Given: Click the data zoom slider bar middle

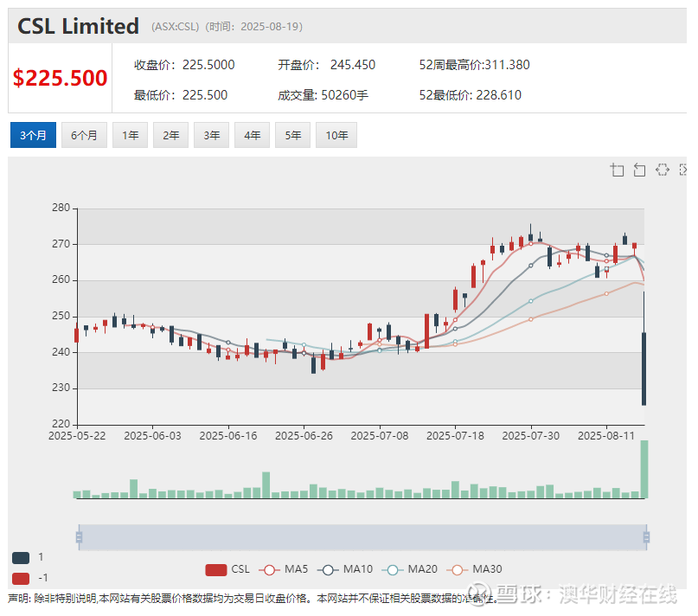Looking at the screenshot, I should coord(362,537).
